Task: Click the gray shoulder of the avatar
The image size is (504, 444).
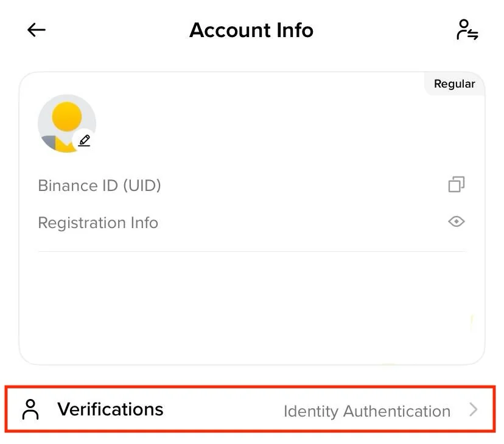Action: 49,142
